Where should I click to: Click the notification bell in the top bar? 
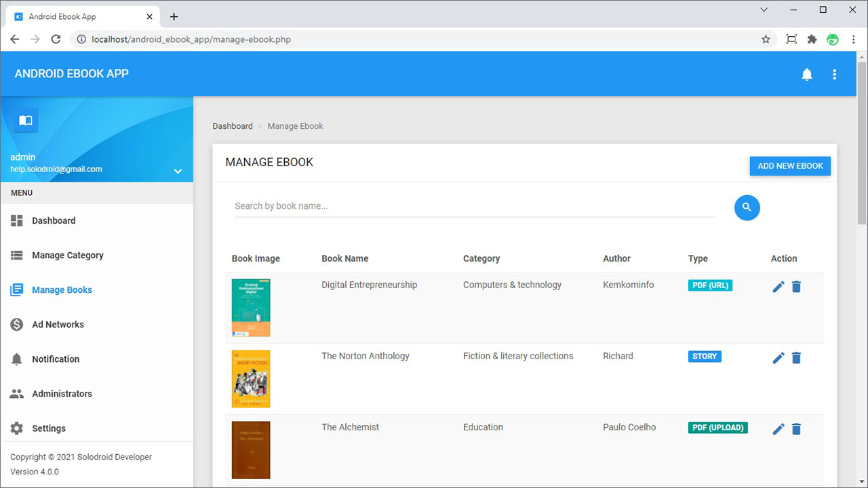[x=807, y=75]
